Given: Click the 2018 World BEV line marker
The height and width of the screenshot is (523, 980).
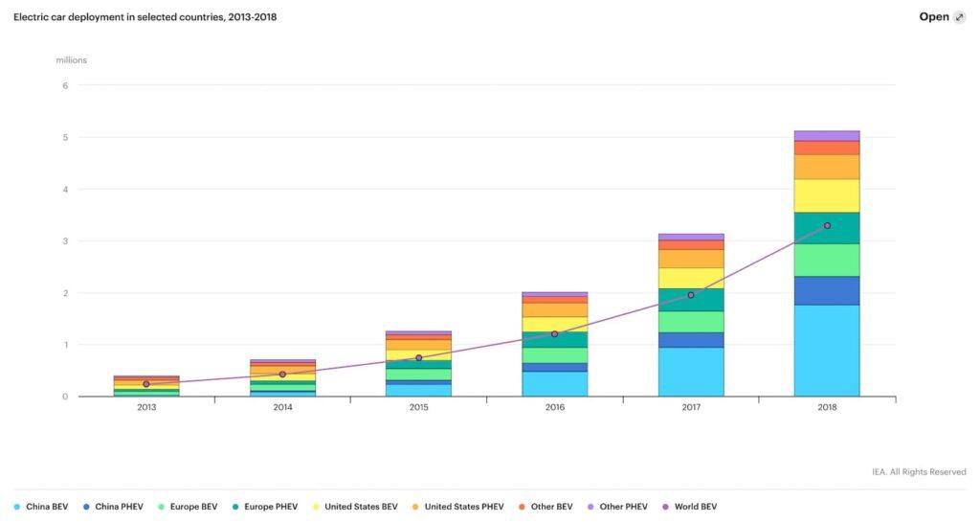Looking at the screenshot, I should [x=827, y=226].
